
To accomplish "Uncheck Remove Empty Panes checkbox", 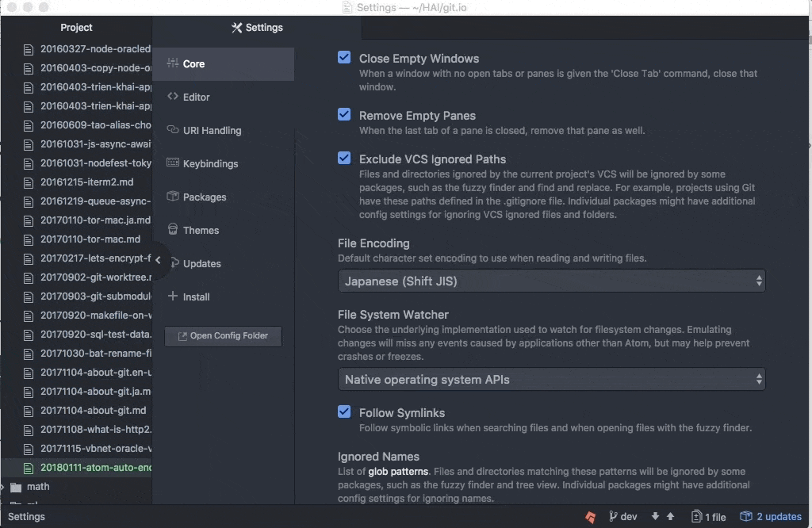I will pos(344,114).
